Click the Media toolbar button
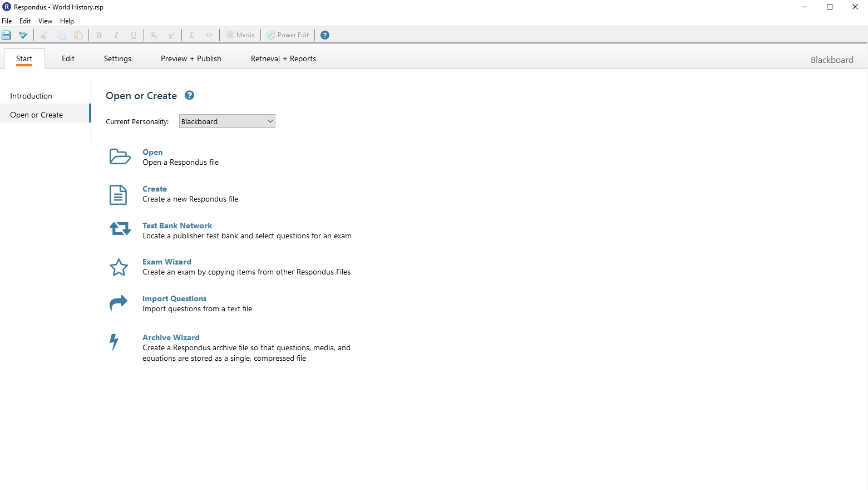Image resolution: width=868 pixels, height=490 pixels. click(x=240, y=35)
